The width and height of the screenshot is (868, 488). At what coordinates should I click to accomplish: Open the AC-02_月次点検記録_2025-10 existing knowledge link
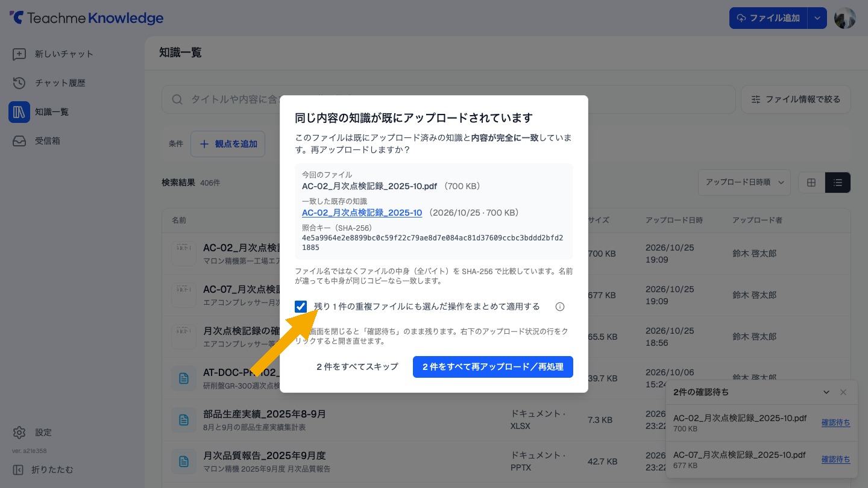(362, 213)
